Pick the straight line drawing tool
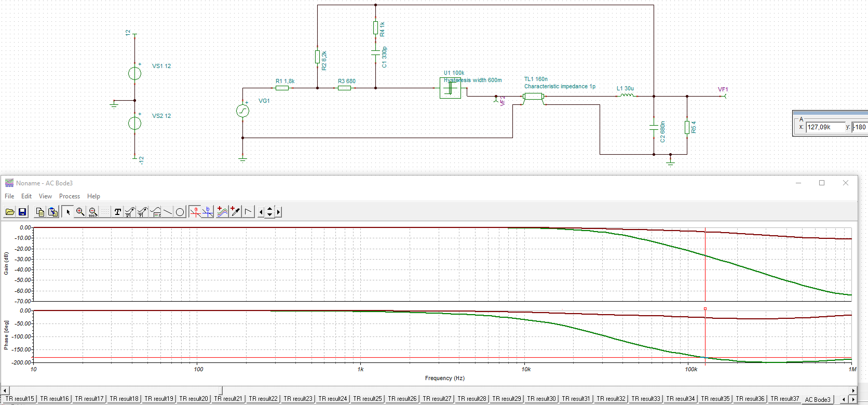Viewport: 868px width, 405px height. tap(168, 212)
